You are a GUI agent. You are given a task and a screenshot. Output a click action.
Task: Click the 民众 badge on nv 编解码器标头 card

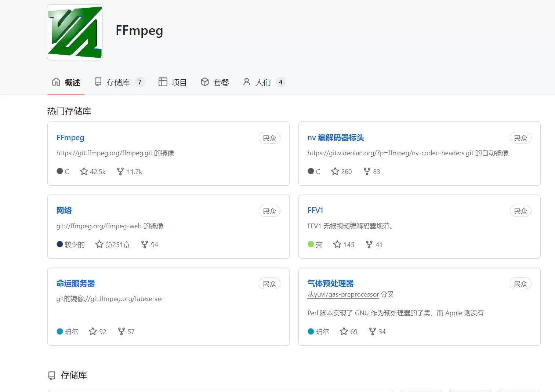coord(520,138)
